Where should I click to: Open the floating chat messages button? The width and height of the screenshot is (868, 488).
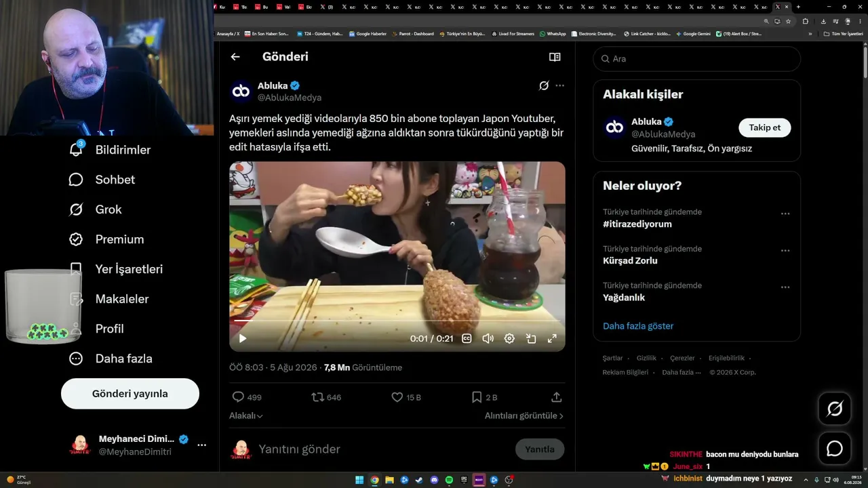pyautogui.click(x=835, y=449)
